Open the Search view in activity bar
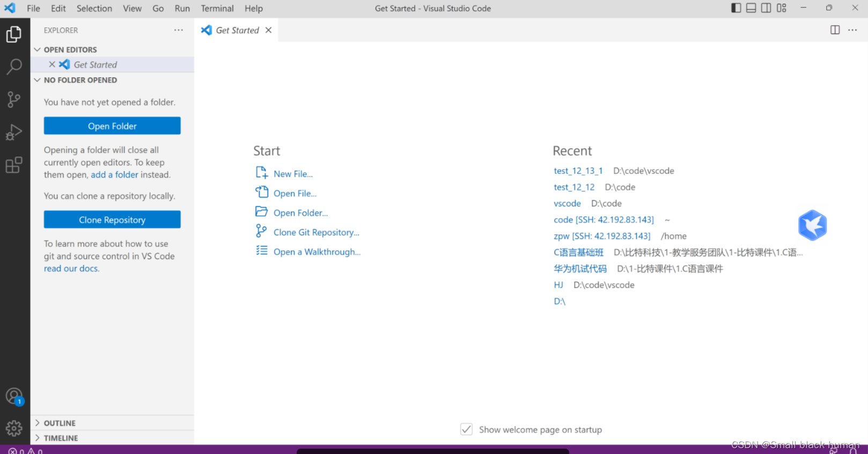Image resolution: width=868 pixels, height=454 pixels. 14,67
